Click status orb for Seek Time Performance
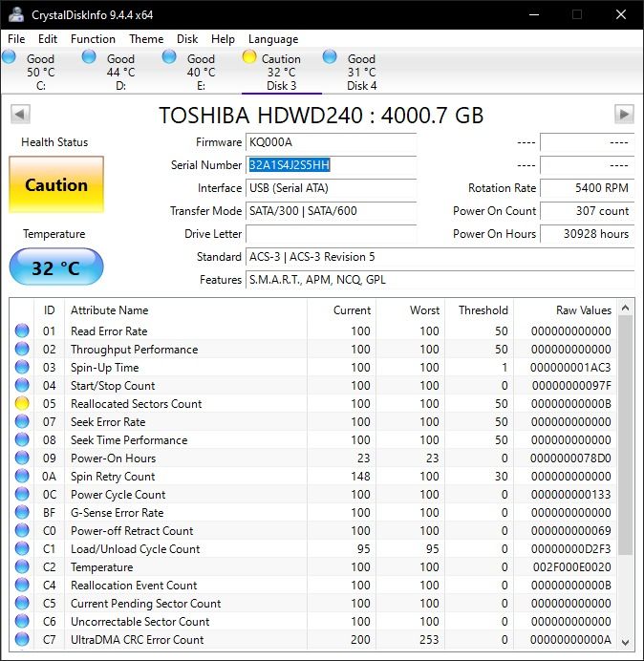This screenshot has width=644, height=661. pos(22,439)
